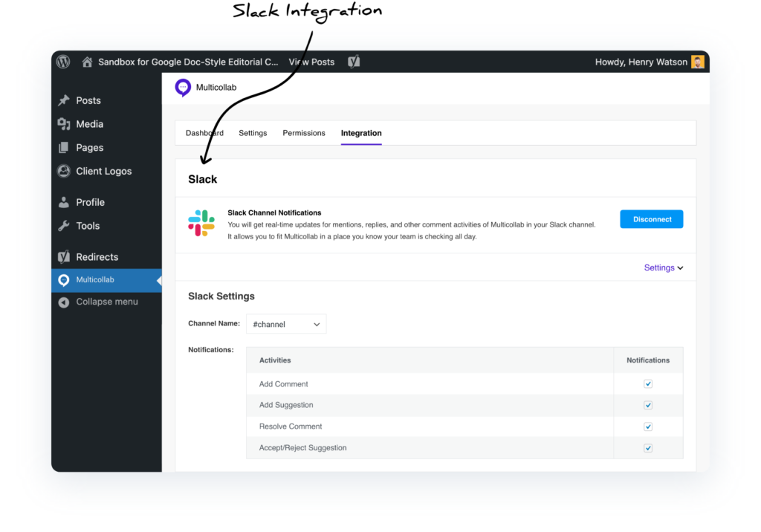
Task: Click the Slack section heading
Action: pos(202,179)
